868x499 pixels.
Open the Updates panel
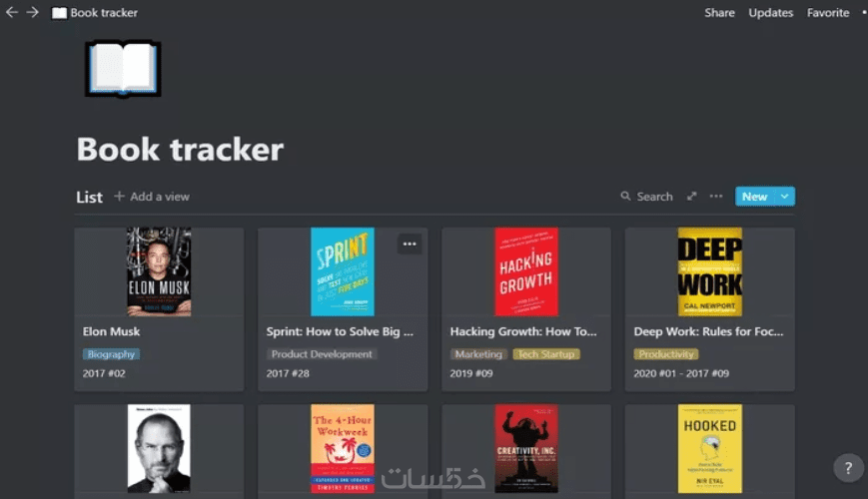(770, 13)
